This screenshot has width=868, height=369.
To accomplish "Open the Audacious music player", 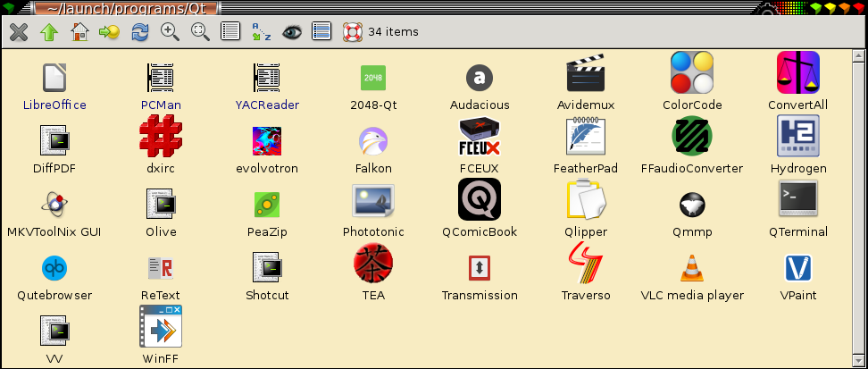I will pos(480,78).
